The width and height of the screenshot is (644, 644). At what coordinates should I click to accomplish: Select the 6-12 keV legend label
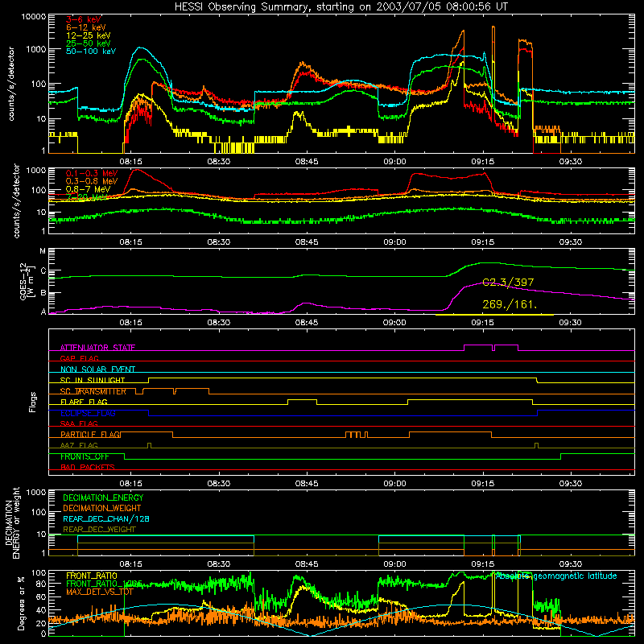86,27
